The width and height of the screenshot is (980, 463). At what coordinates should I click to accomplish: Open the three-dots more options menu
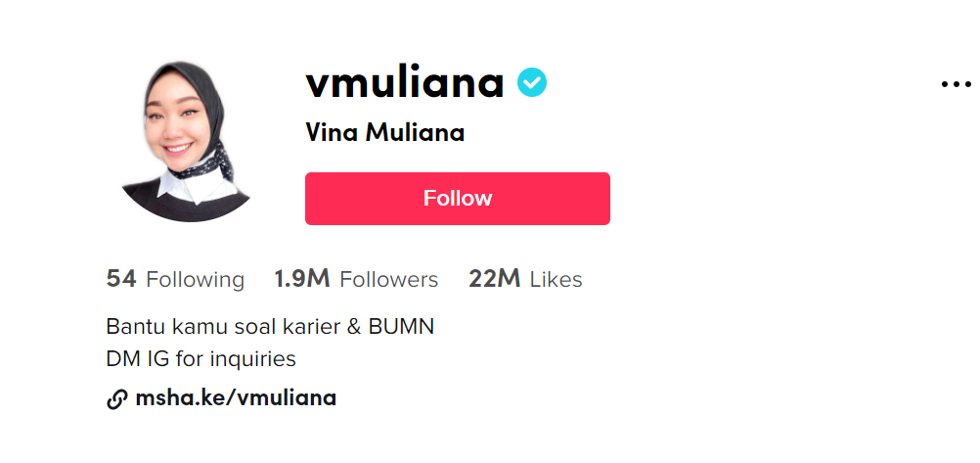[x=957, y=84]
